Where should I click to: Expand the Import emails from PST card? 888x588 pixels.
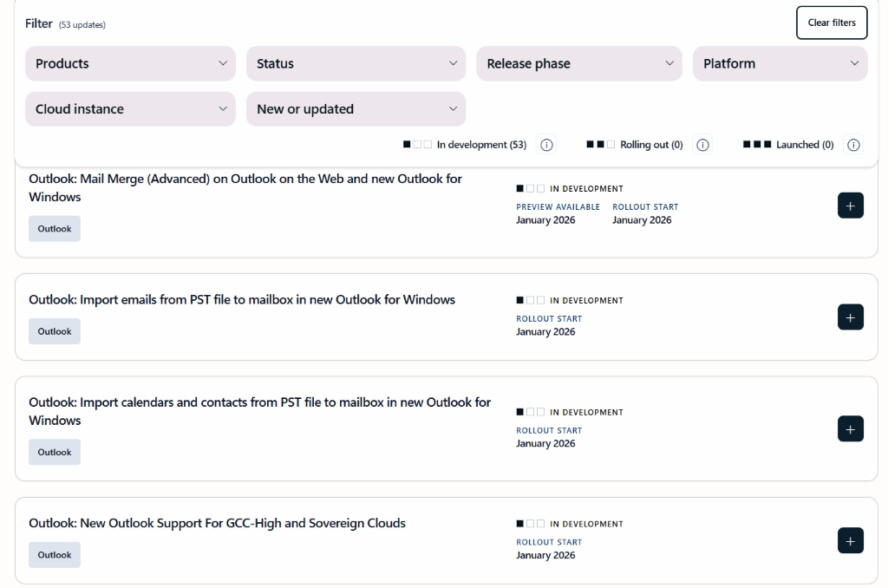(x=850, y=317)
